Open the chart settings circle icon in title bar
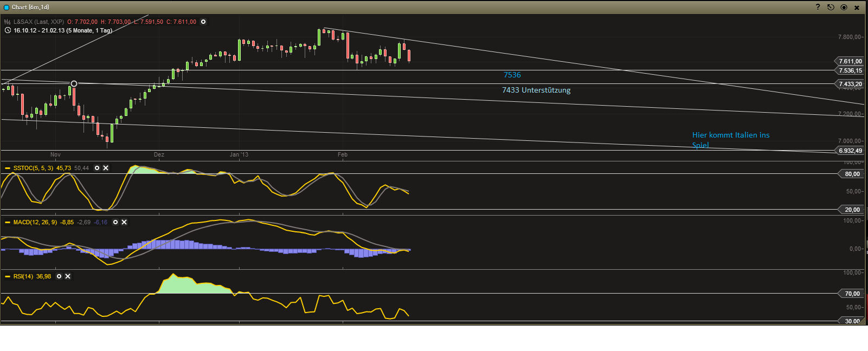 coord(844,7)
